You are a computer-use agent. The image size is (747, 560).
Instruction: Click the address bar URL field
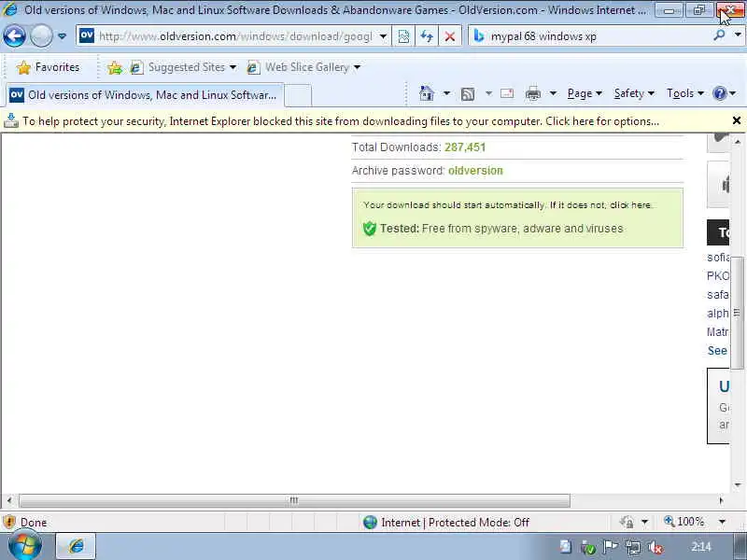click(235, 36)
